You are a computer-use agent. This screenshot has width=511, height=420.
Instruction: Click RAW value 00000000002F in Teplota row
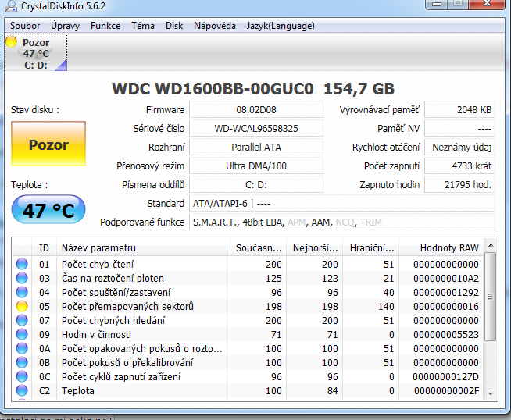[x=446, y=390]
